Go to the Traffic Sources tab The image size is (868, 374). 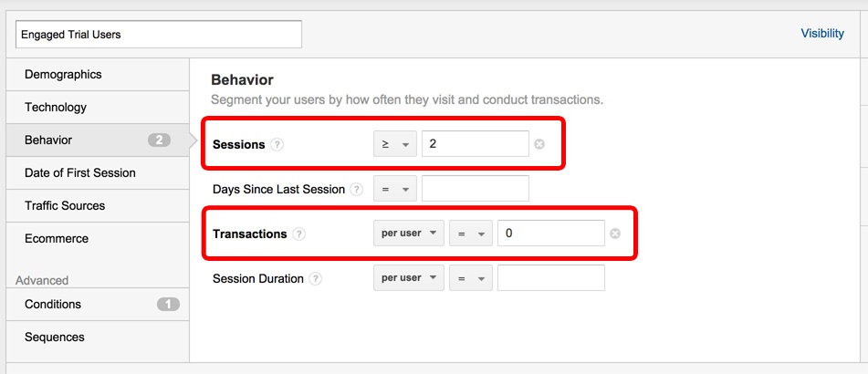65,205
